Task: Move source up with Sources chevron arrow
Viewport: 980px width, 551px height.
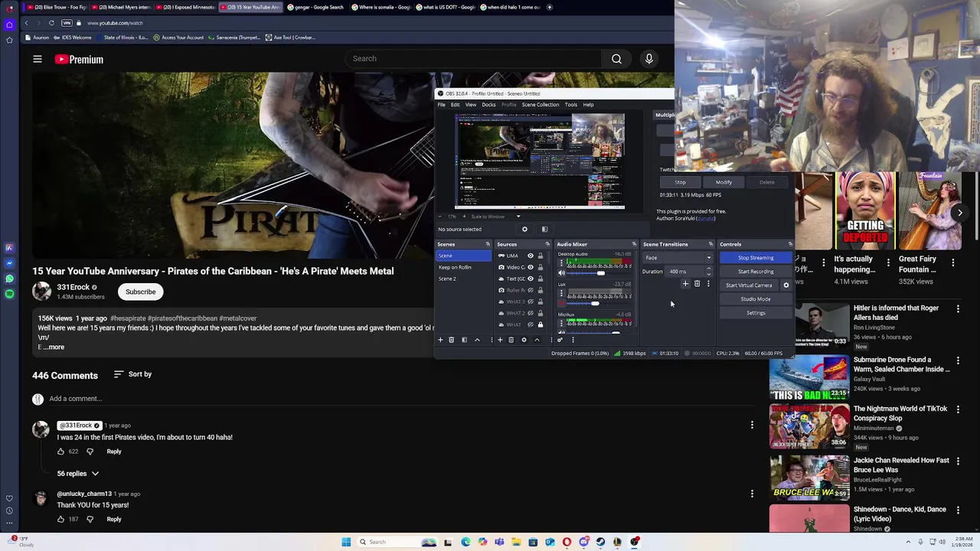Action: click(537, 340)
